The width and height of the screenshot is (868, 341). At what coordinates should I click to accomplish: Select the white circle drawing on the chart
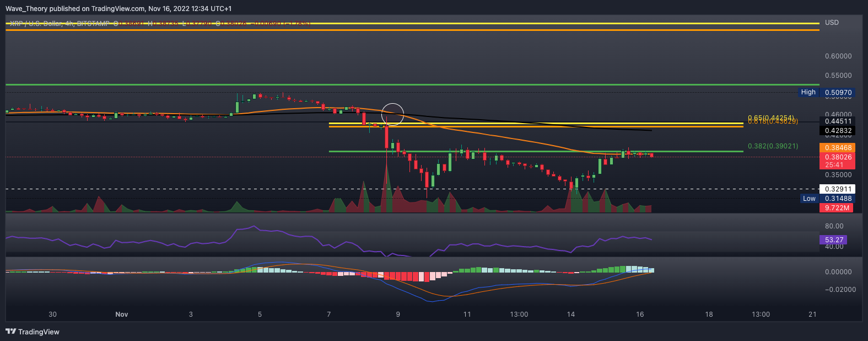click(x=393, y=115)
